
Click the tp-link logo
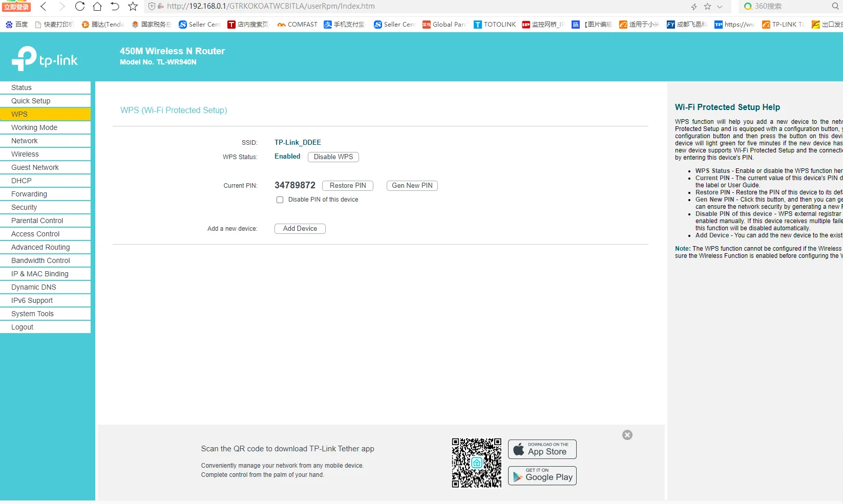coord(45,59)
